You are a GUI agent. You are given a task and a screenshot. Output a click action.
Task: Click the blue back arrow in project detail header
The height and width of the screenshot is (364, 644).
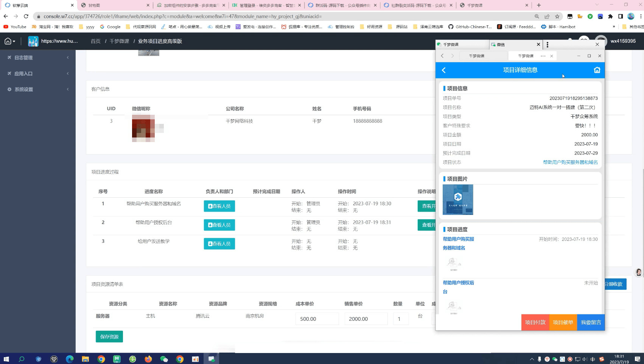tap(444, 70)
